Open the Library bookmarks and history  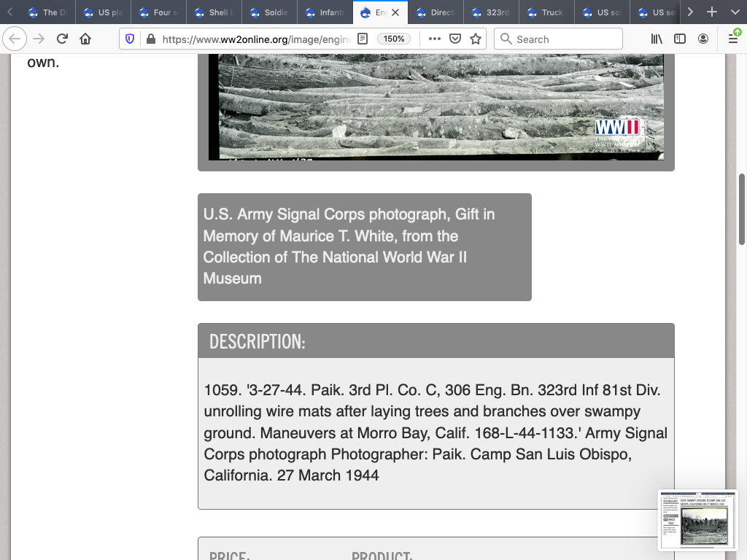click(657, 39)
